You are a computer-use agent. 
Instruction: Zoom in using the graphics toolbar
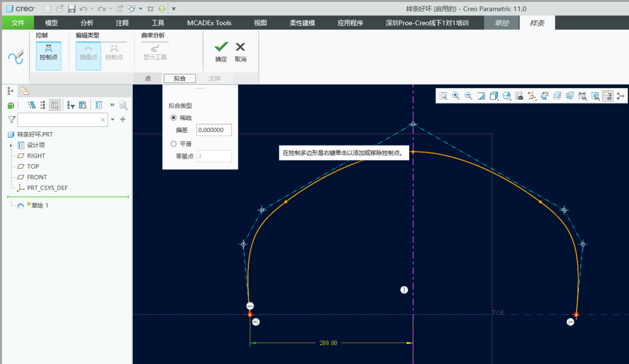[x=456, y=96]
